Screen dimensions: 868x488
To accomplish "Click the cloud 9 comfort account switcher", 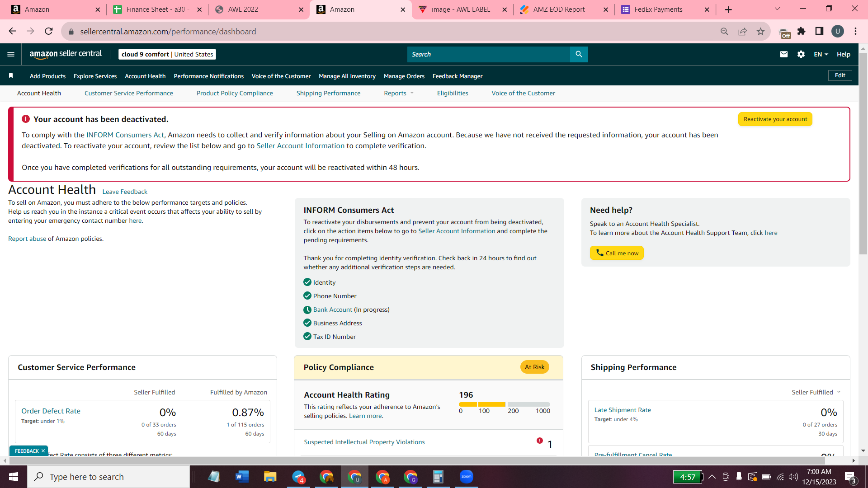I will pos(167,54).
